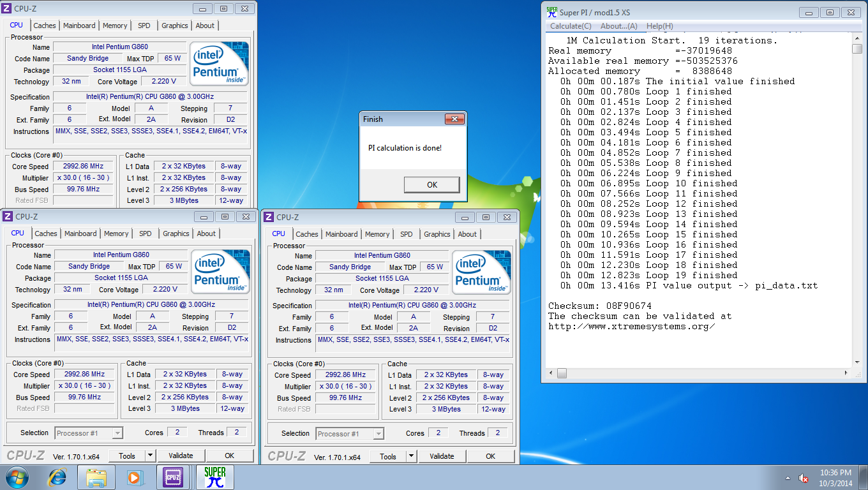Viewport: 868px width, 490px height.
Task: Click Intel Pentium logo in top CPU-Z window
Action: [x=220, y=64]
